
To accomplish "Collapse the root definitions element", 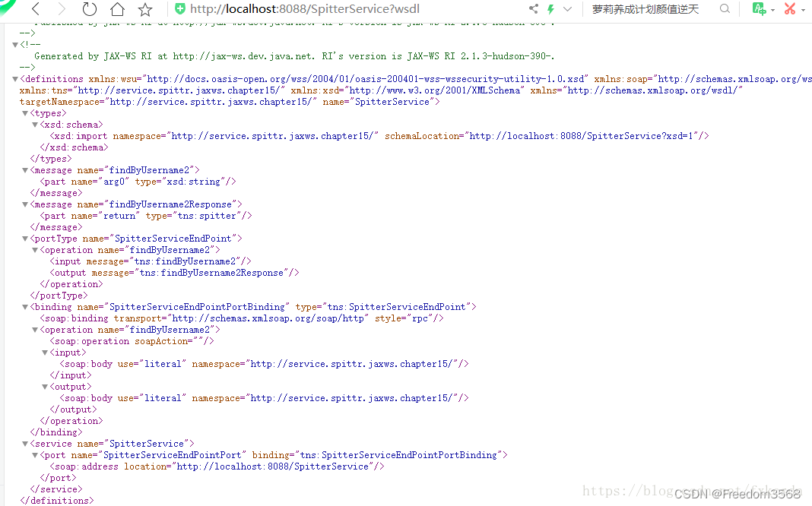I will click(14, 78).
